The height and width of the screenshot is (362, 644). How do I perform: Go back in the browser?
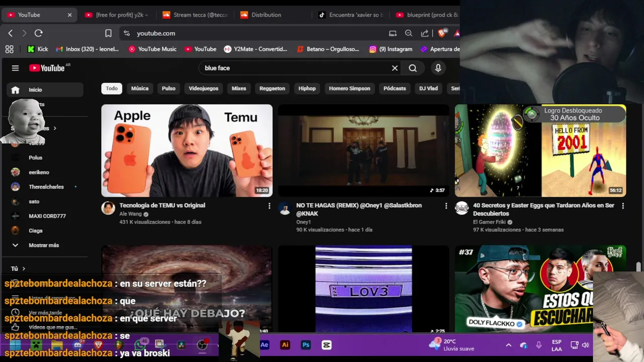click(x=11, y=33)
